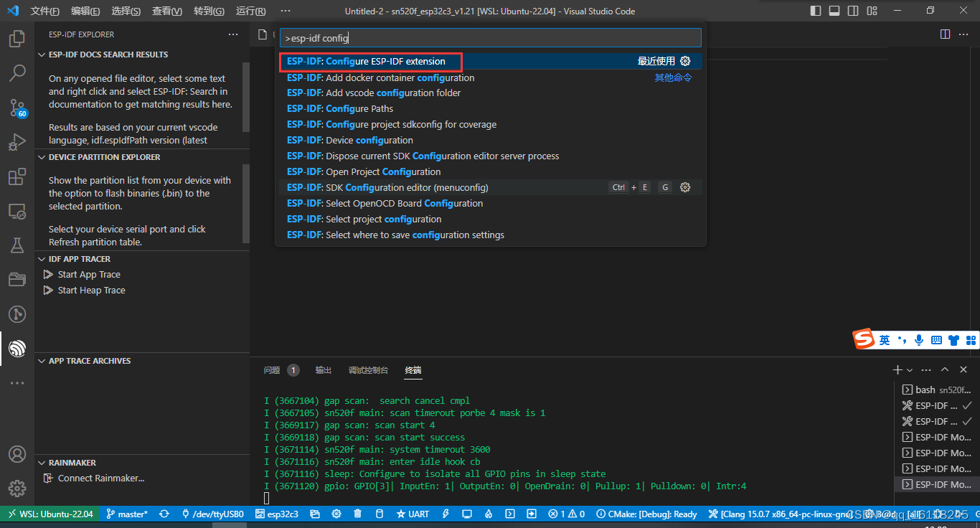Open the Extensions view
980x528 pixels.
(x=17, y=176)
